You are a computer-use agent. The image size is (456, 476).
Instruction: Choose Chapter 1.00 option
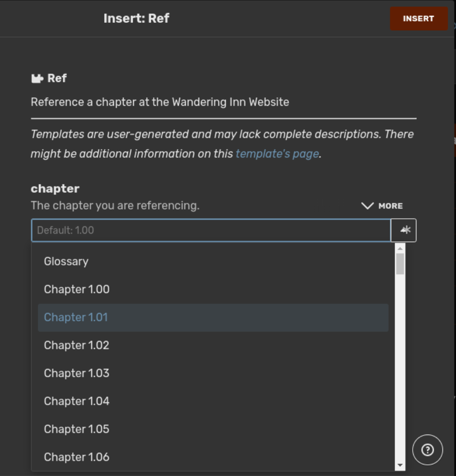tap(77, 289)
